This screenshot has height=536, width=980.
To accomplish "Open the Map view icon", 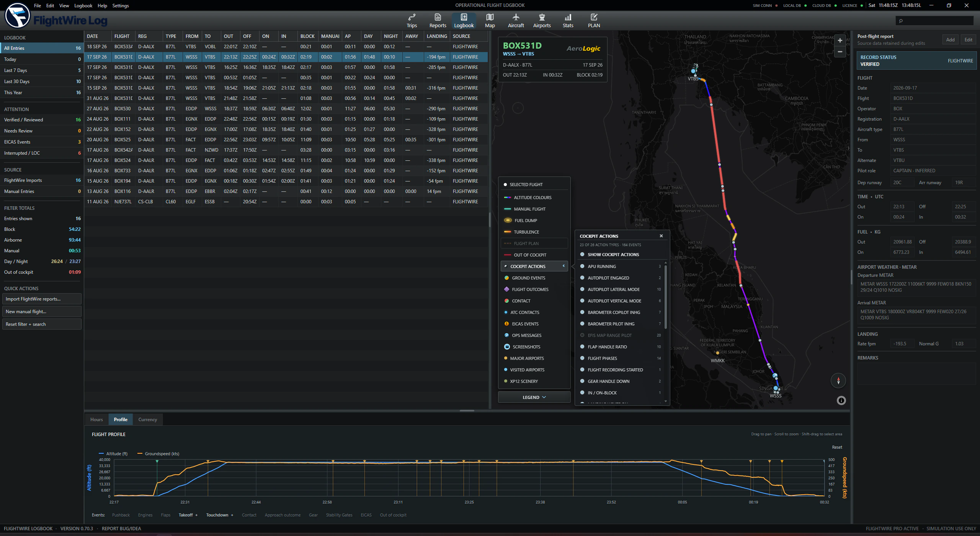I will pyautogui.click(x=490, y=21).
